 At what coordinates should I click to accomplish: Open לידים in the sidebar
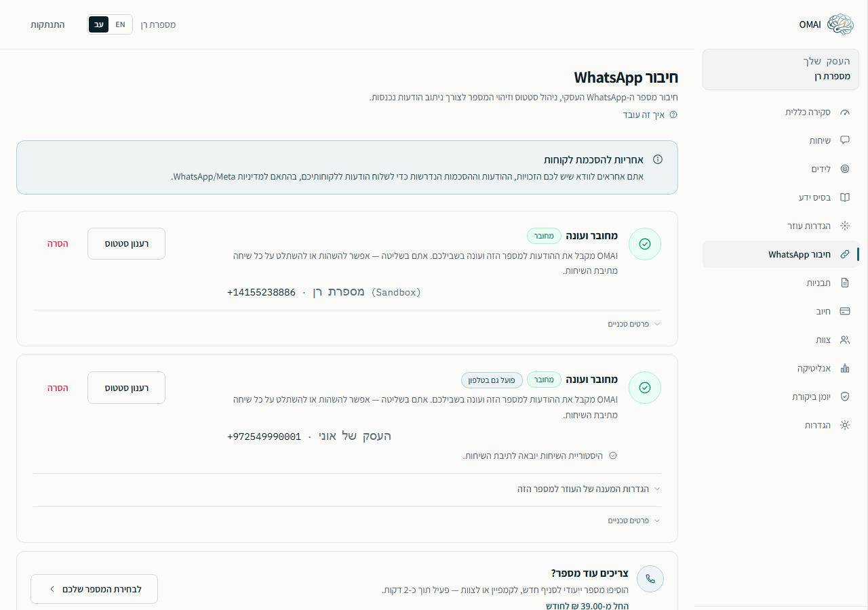781,169
